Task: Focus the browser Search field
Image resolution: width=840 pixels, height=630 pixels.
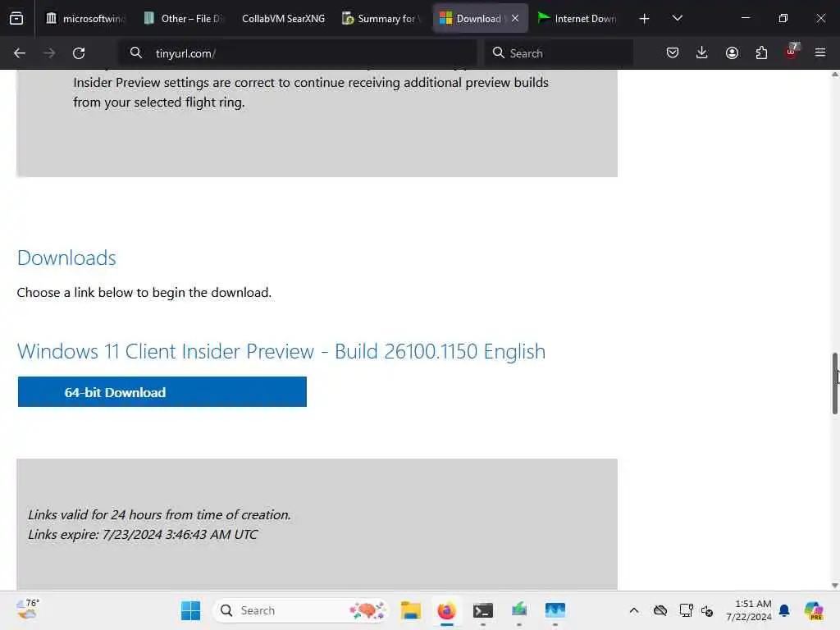Action: [x=558, y=53]
